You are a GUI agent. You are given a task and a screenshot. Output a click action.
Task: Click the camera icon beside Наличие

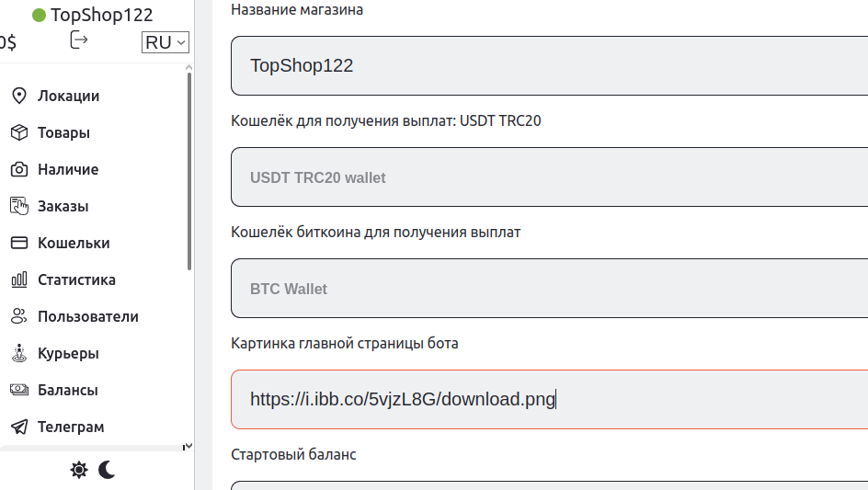[x=18, y=169]
